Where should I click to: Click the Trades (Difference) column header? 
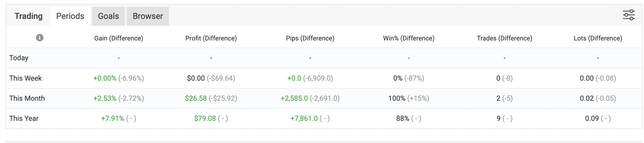(x=505, y=38)
